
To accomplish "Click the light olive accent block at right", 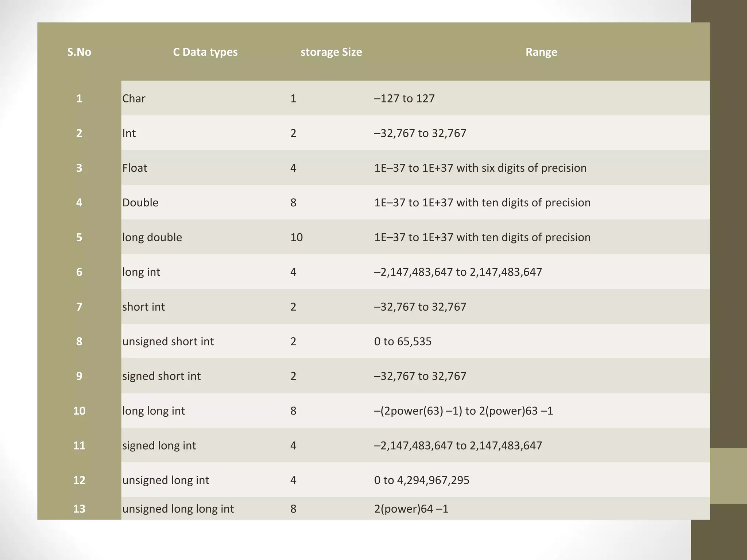I will [728, 476].
